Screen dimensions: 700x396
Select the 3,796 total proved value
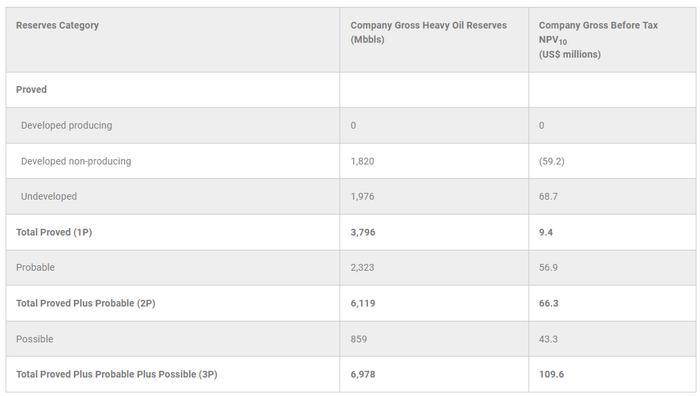point(363,232)
